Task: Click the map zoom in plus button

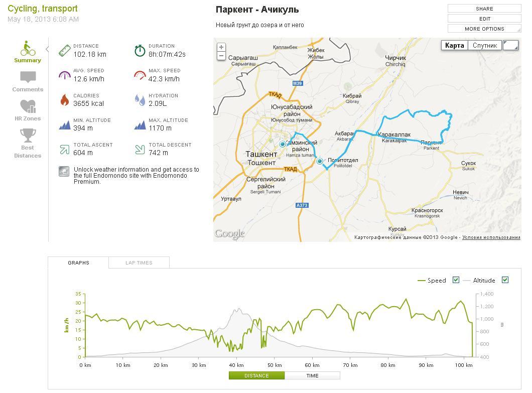Action: point(221,47)
